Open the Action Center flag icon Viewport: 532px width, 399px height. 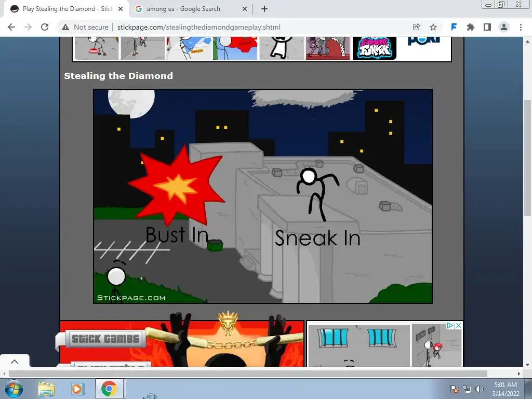[x=455, y=389]
